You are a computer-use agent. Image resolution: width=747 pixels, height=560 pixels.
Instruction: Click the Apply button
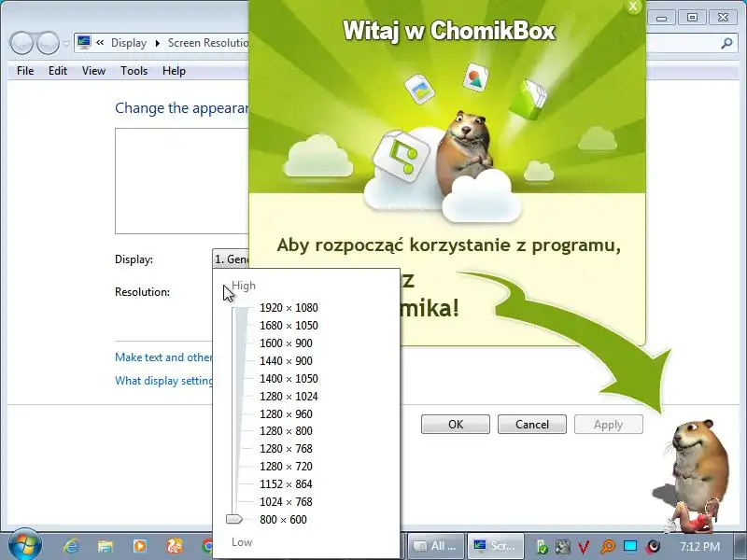click(609, 425)
